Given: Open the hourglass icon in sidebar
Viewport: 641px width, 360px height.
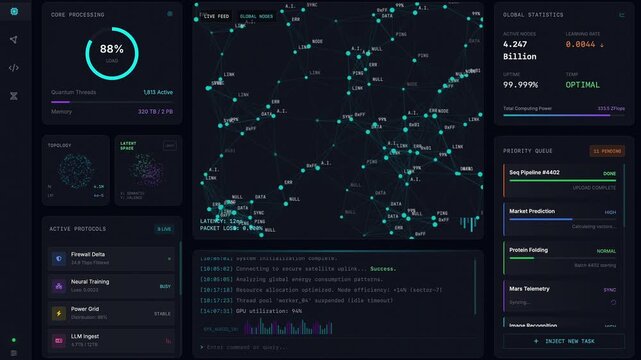Looking at the screenshot, I should point(13,96).
